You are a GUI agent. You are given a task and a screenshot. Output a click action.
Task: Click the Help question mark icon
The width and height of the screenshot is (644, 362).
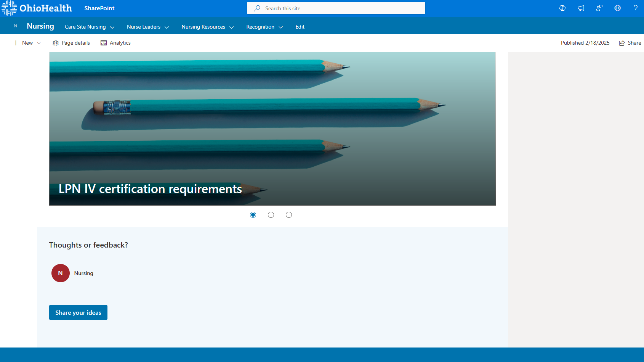[x=635, y=8]
